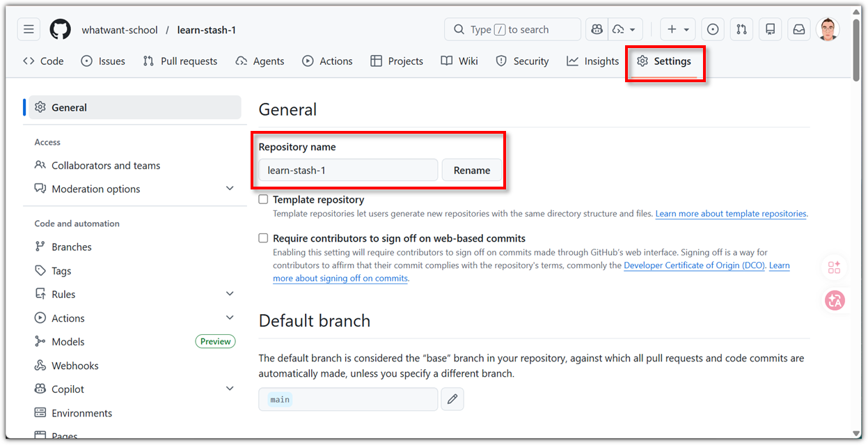Click the pencil edit default branch icon
Image resolution: width=868 pixels, height=445 pixels.
(x=452, y=399)
